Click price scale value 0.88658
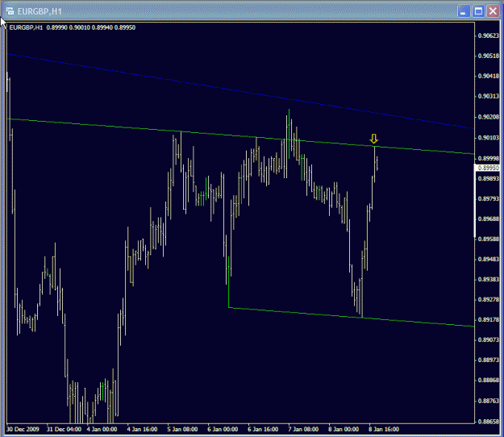Viewport: 504px width, 437px height. [488, 421]
